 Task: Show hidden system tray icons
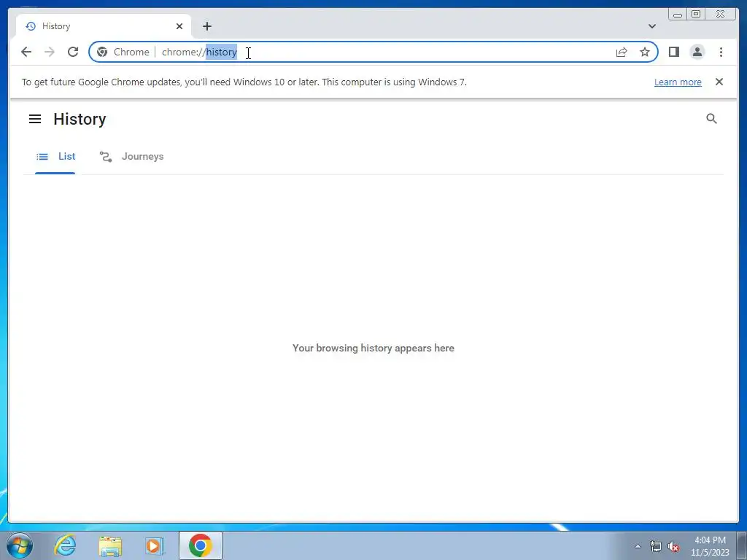(638, 546)
